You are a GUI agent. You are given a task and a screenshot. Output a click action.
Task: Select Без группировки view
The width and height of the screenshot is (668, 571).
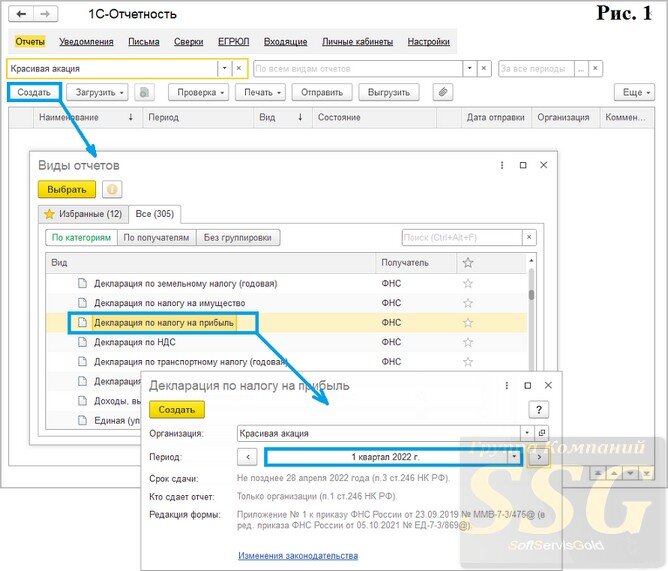click(238, 237)
